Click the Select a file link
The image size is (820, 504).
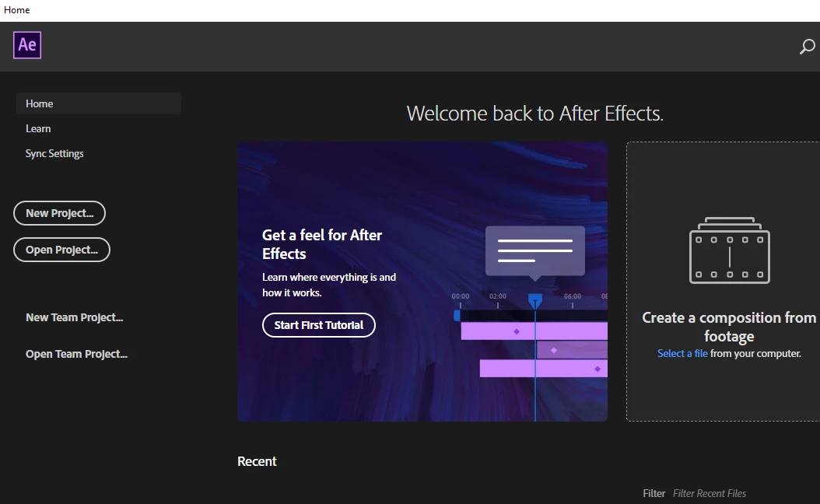(x=682, y=353)
